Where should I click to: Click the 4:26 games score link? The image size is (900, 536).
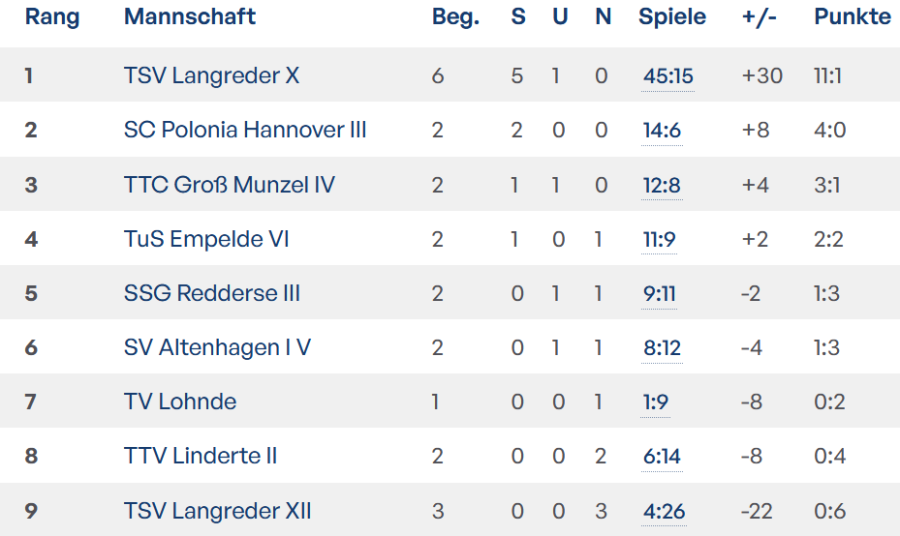pyautogui.click(x=664, y=511)
